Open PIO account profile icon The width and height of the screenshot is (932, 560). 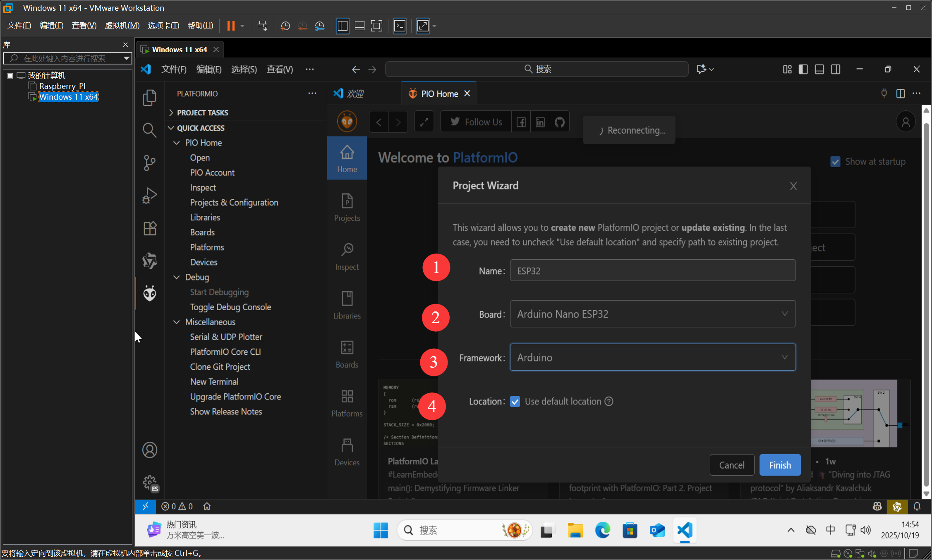pos(906,122)
